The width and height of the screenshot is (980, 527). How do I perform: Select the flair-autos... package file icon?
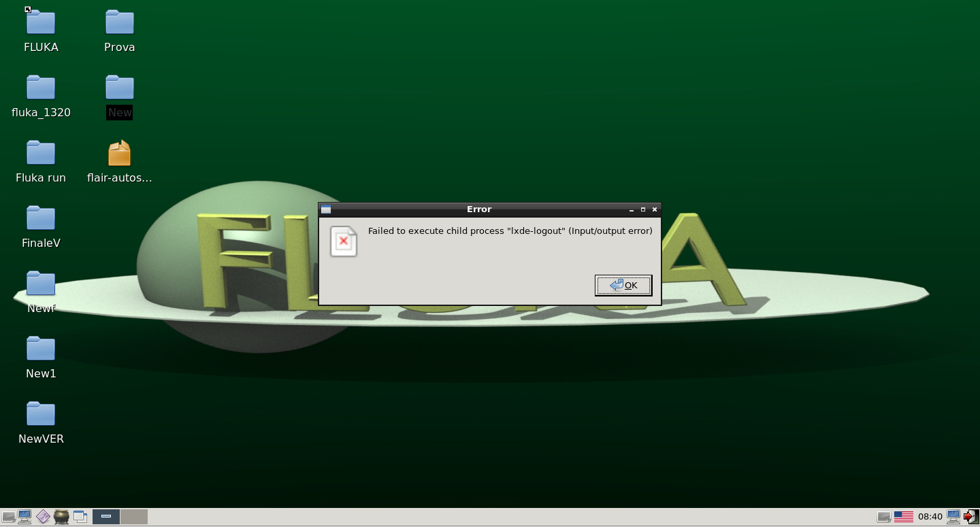(x=120, y=153)
